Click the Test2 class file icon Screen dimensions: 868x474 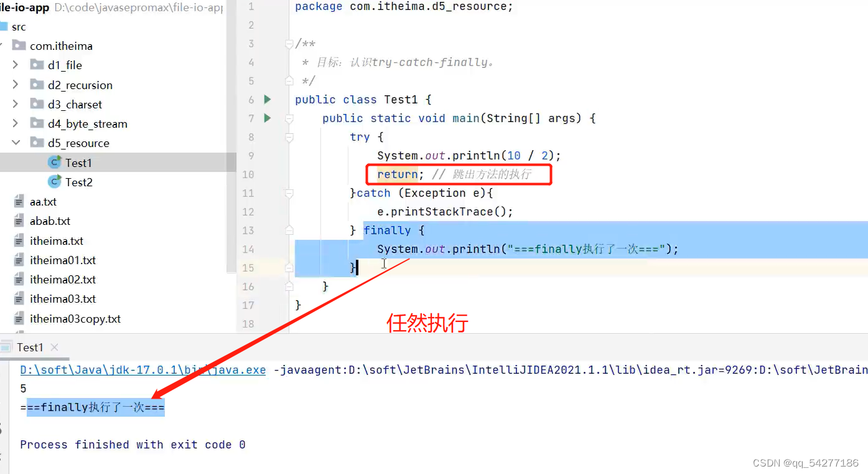click(55, 182)
